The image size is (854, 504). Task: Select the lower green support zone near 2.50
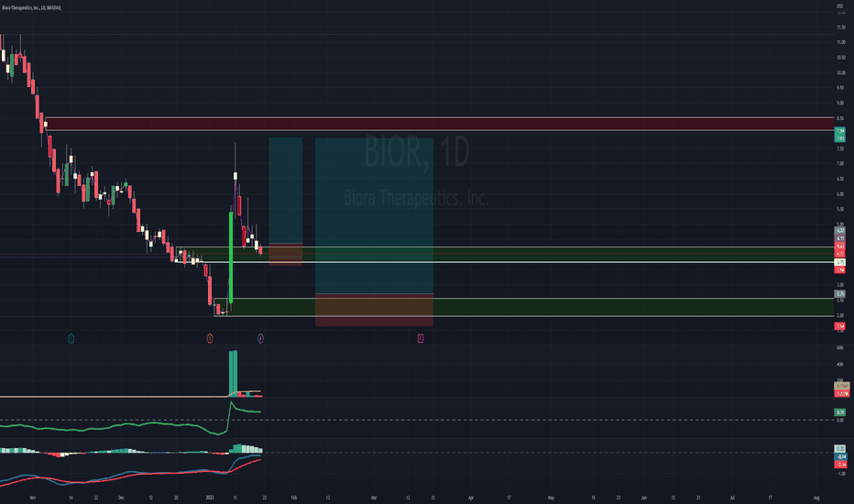point(524,307)
